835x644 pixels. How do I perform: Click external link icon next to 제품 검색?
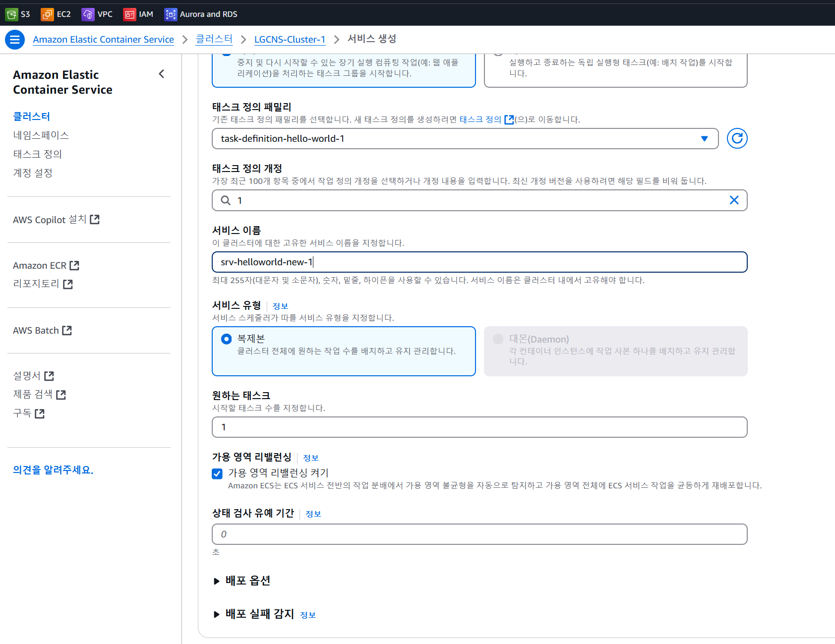pos(61,395)
